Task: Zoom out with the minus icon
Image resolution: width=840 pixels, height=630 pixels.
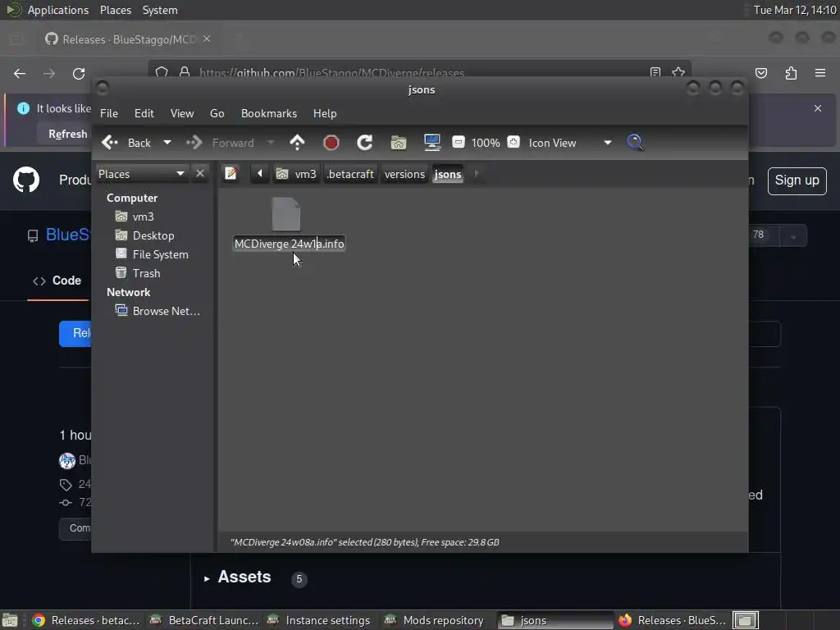Action: point(459,142)
